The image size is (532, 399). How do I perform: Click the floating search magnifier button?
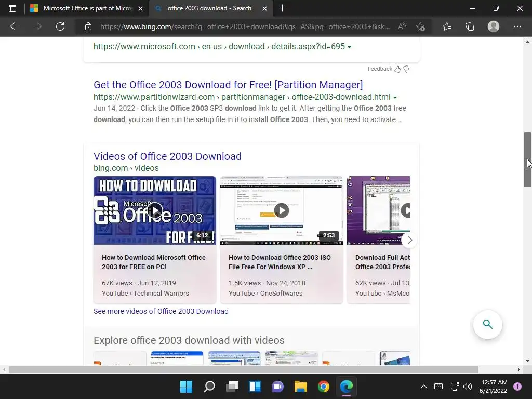click(487, 324)
